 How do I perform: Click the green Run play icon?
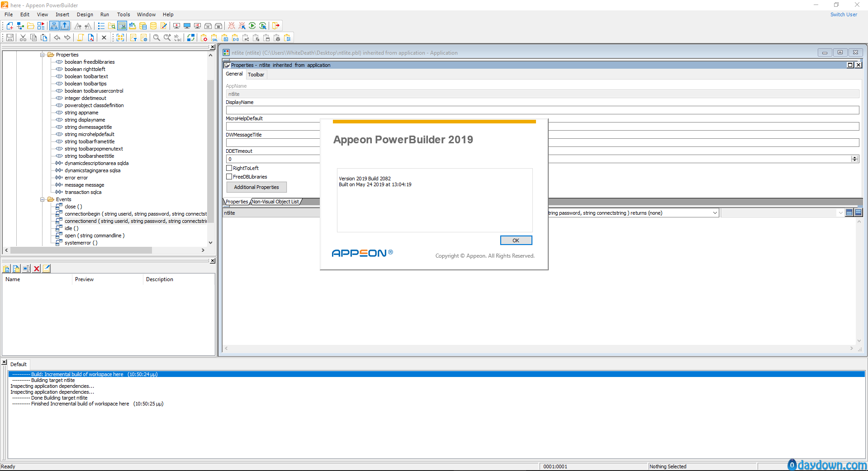252,26
